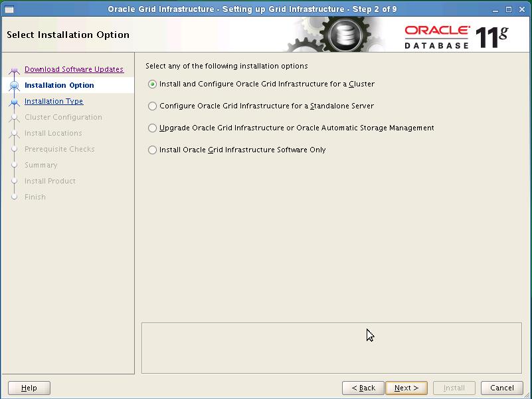
Task: Minimize the Oracle Grid Infrastructure window
Action: pos(495,9)
